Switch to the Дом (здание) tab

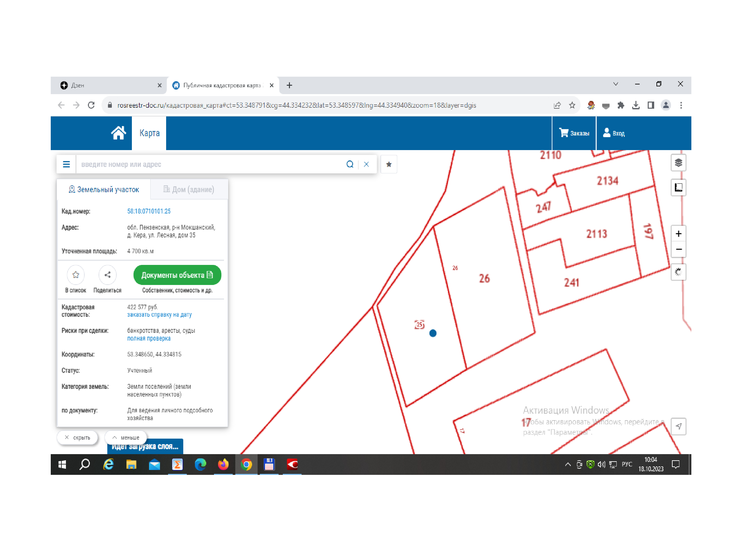tap(189, 190)
